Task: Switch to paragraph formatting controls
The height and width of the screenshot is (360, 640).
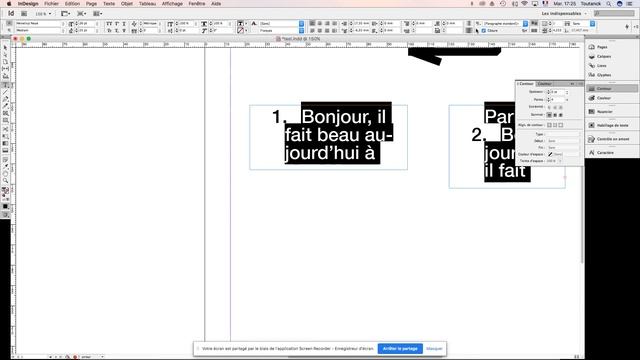Action: (9, 31)
